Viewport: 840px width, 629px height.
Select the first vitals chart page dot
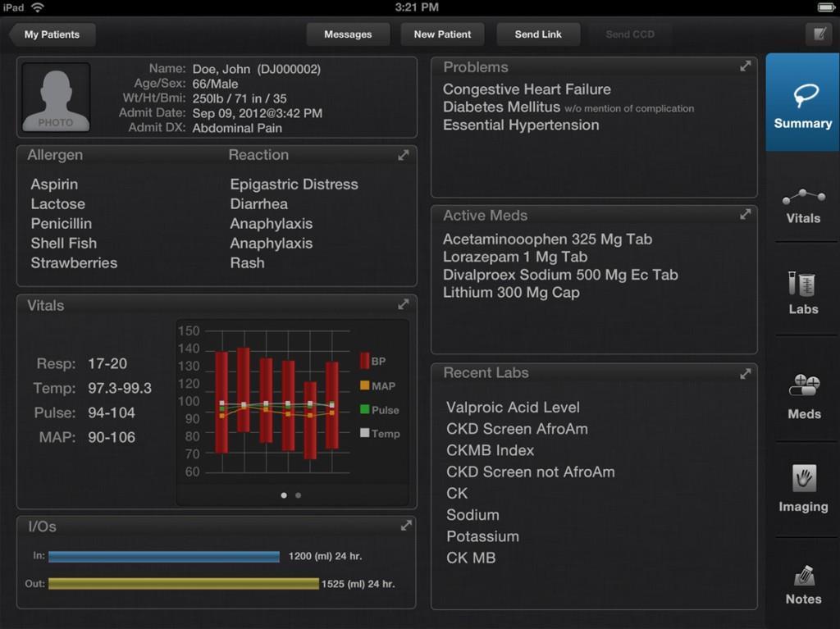[284, 495]
